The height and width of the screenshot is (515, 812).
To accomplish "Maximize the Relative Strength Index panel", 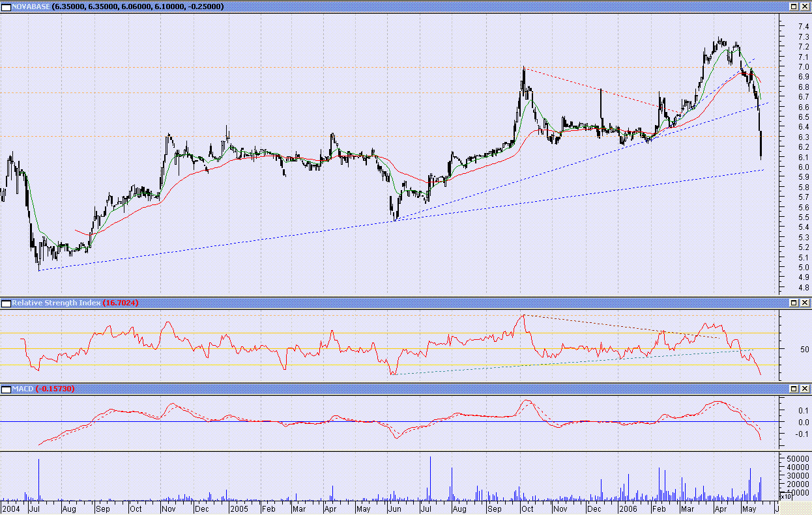I will [794, 303].
